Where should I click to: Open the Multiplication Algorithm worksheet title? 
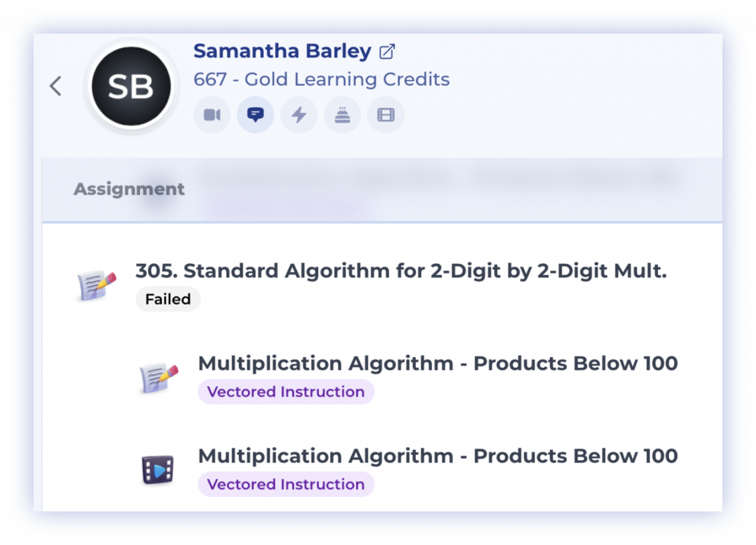438,364
